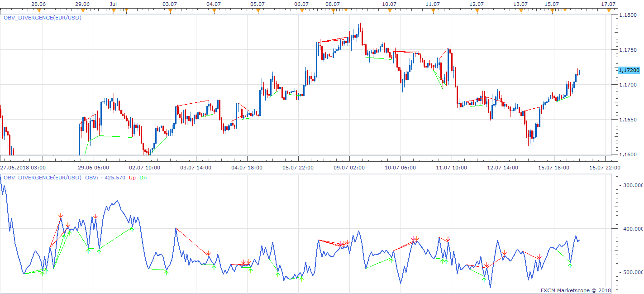This screenshot has width=644, height=294.
Task: Click the '04.07 18:00' time axis label
Action: (x=247, y=167)
